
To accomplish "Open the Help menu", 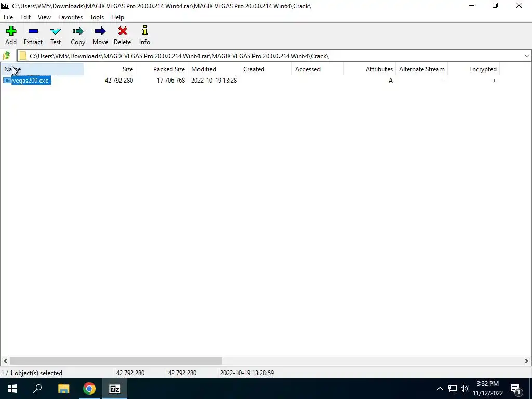I will [x=117, y=17].
